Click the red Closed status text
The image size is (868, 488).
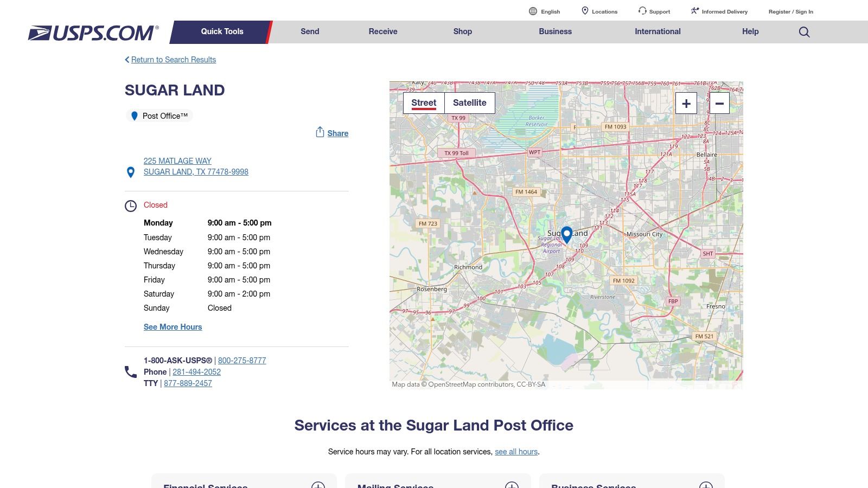155,205
